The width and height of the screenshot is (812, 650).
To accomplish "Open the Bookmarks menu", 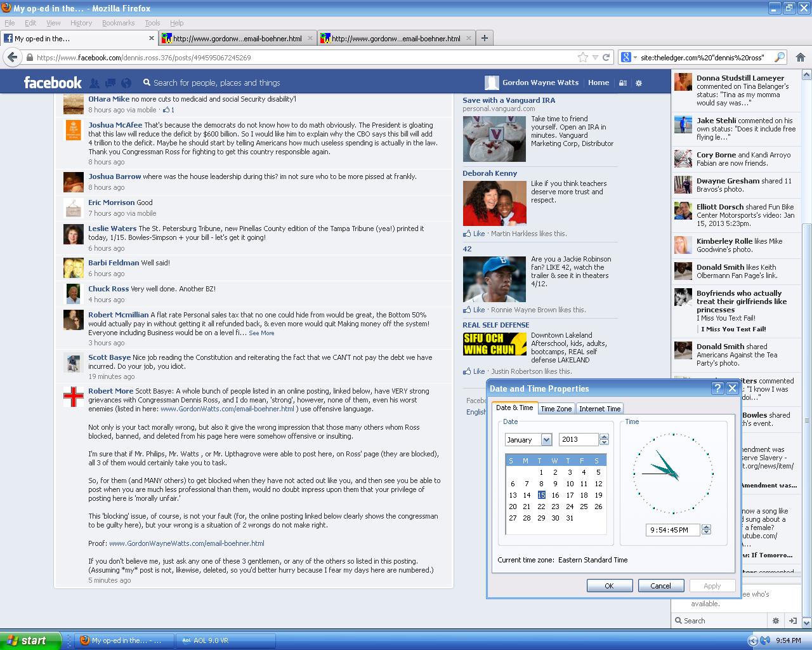I will (118, 23).
